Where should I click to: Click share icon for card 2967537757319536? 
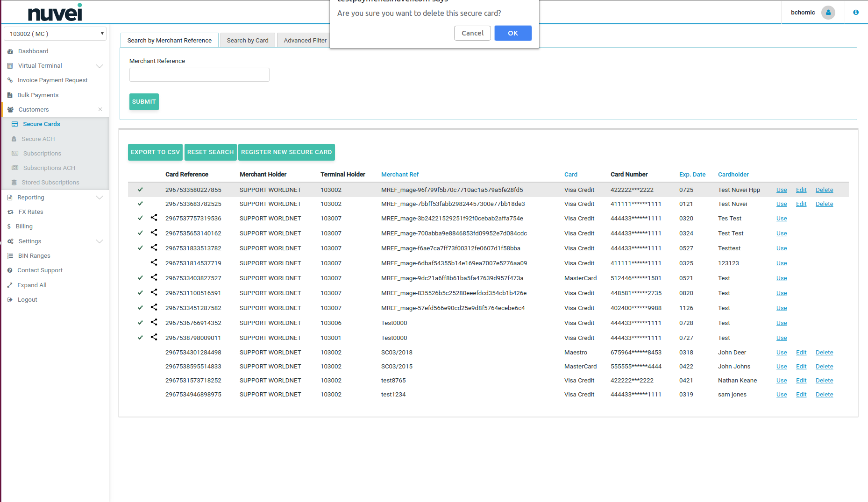(154, 218)
